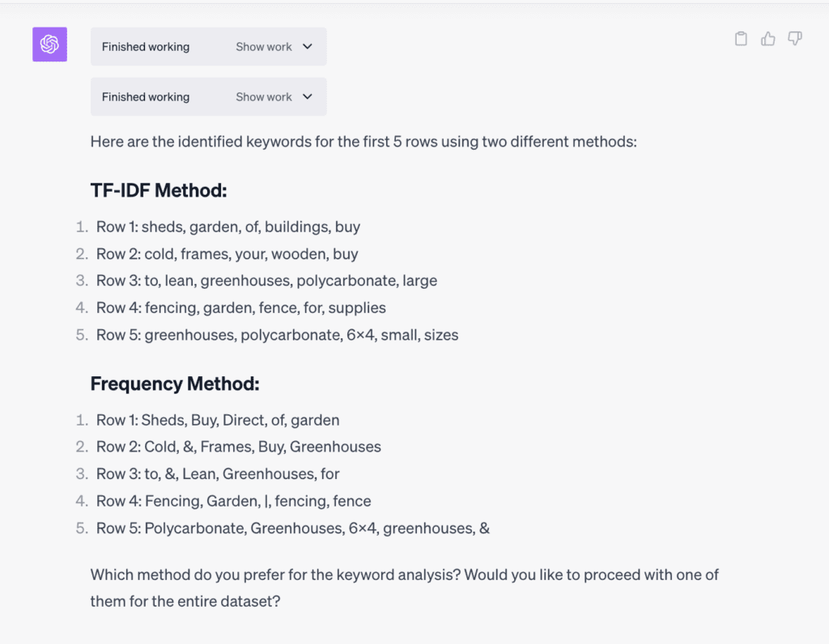Screen dimensions: 829x644
Task: Click the chevron on the top Finished working bar
Action: (x=306, y=46)
